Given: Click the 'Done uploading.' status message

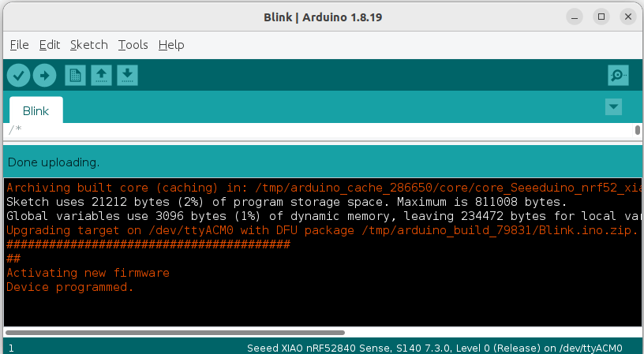Looking at the screenshot, I should (54, 162).
